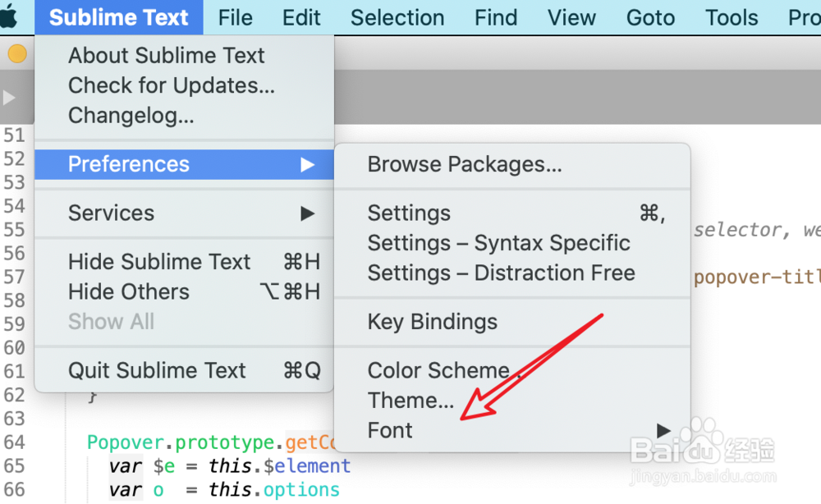
Task: Open the Selection menu
Action: (x=397, y=16)
